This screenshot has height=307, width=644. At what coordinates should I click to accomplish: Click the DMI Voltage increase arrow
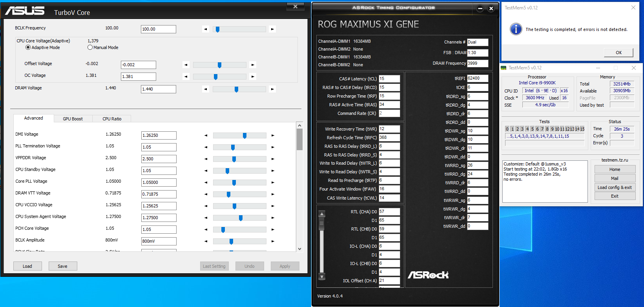[x=273, y=135]
